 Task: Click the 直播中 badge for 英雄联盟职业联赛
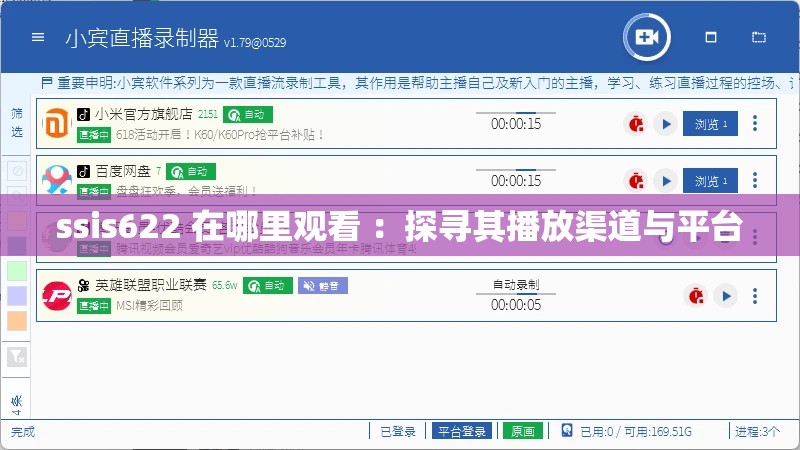coord(94,306)
